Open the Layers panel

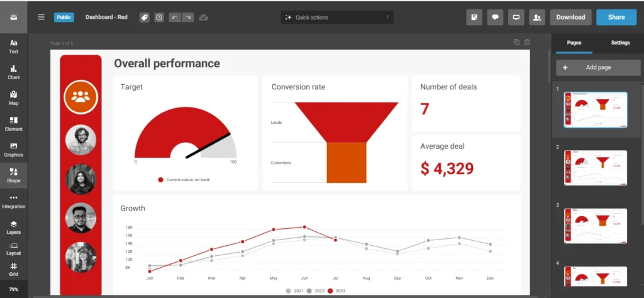14,228
